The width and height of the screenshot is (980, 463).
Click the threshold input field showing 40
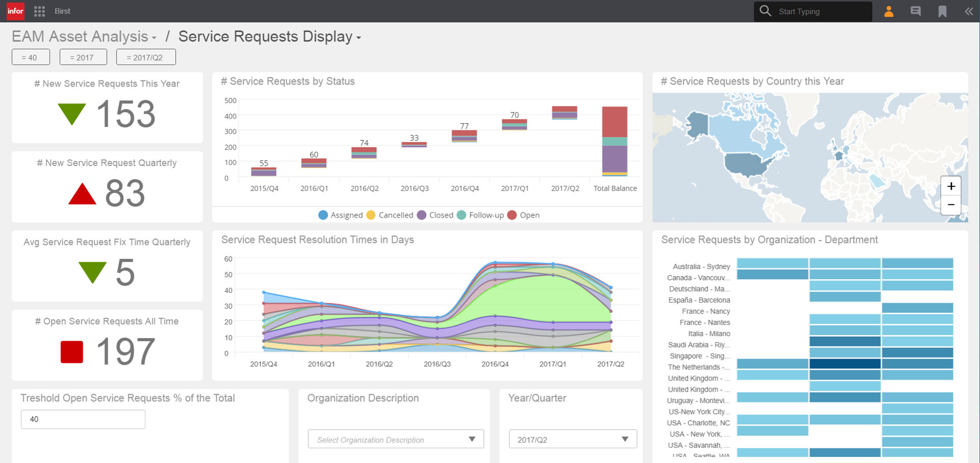(83, 419)
